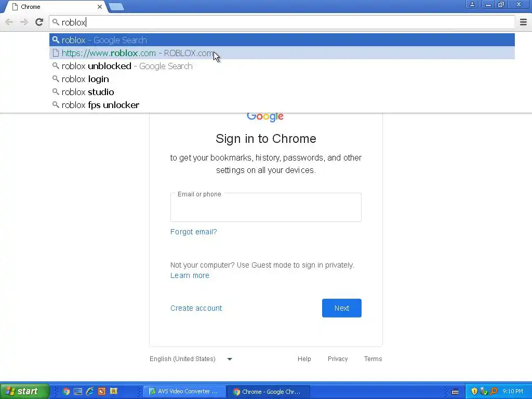Click the Next button

(342, 308)
